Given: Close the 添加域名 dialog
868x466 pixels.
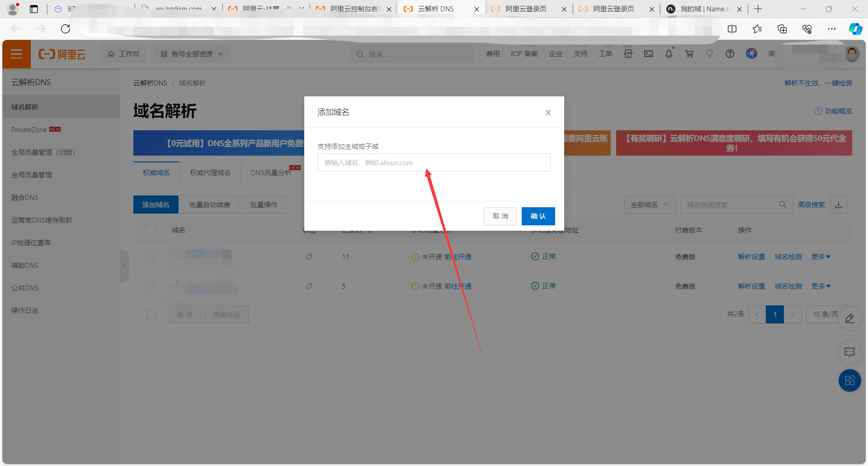Looking at the screenshot, I should [548, 113].
